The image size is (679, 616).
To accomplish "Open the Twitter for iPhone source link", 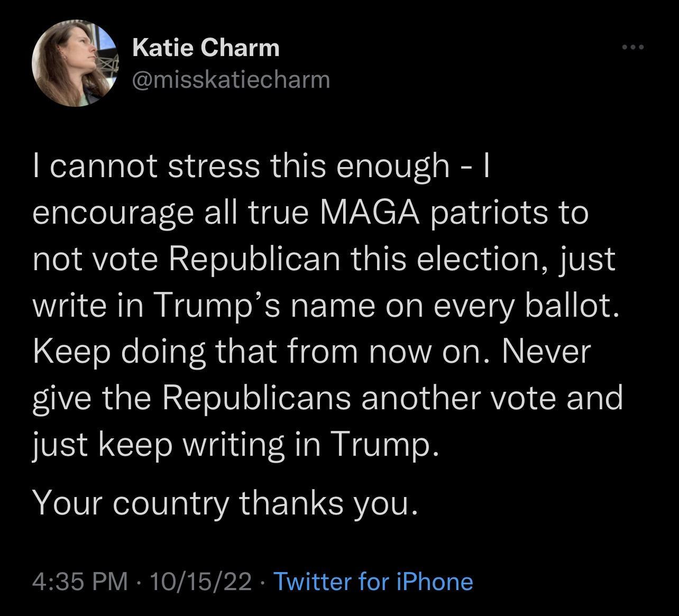I will (373, 581).
